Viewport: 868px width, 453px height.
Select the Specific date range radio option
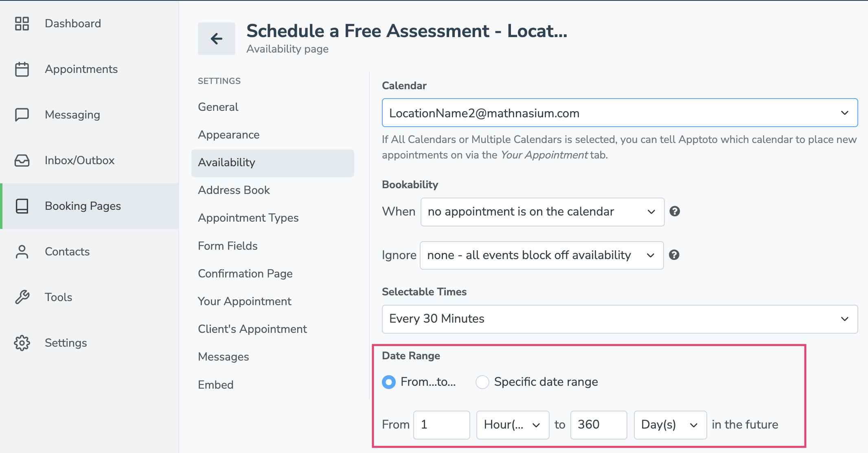coord(482,382)
